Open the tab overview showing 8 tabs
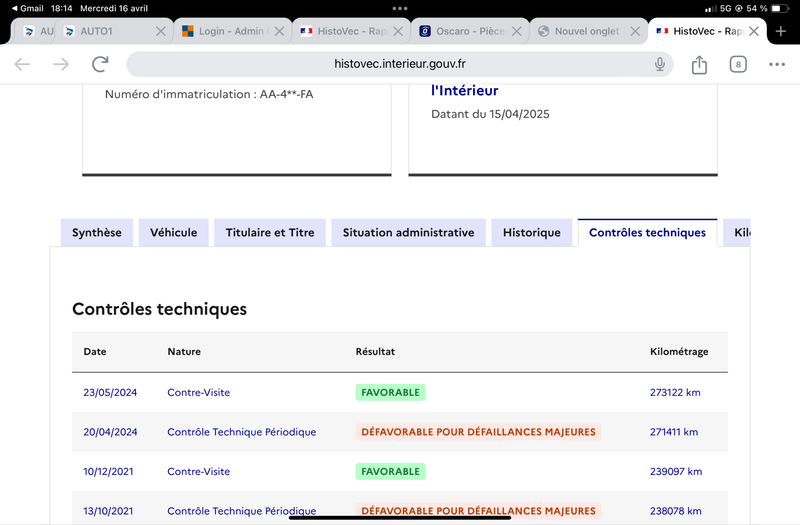This screenshot has height=525, width=800. pos(738,64)
